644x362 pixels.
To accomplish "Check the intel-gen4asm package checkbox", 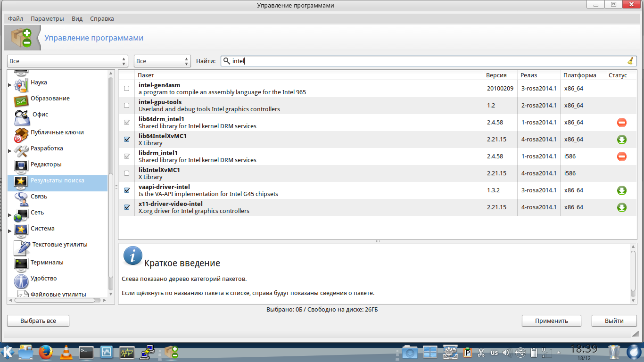I will point(126,89).
